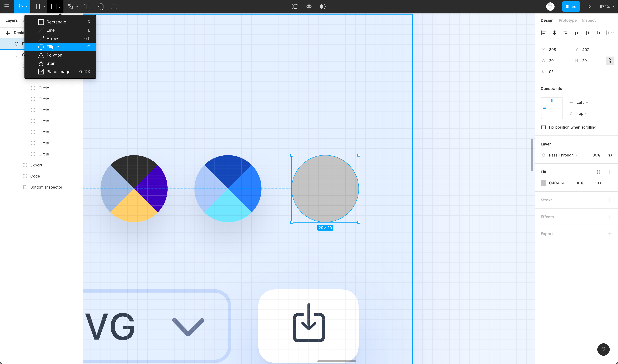Screen dimensions: 618x364
Task: Click the C4C4C4 fill color swatch
Action: click(543, 183)
